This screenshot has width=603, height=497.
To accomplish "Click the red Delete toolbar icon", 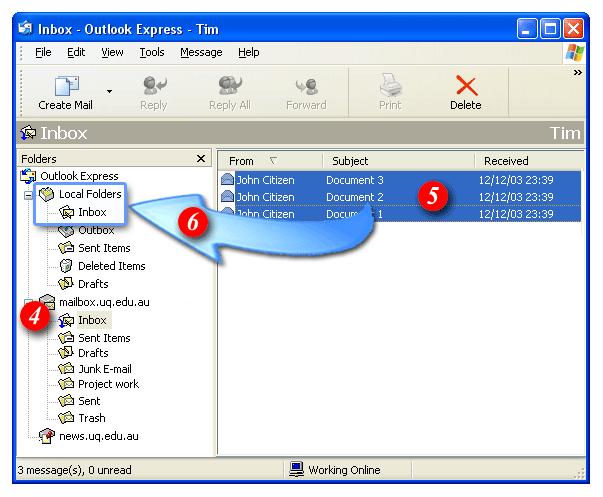I will pos(465,87).
